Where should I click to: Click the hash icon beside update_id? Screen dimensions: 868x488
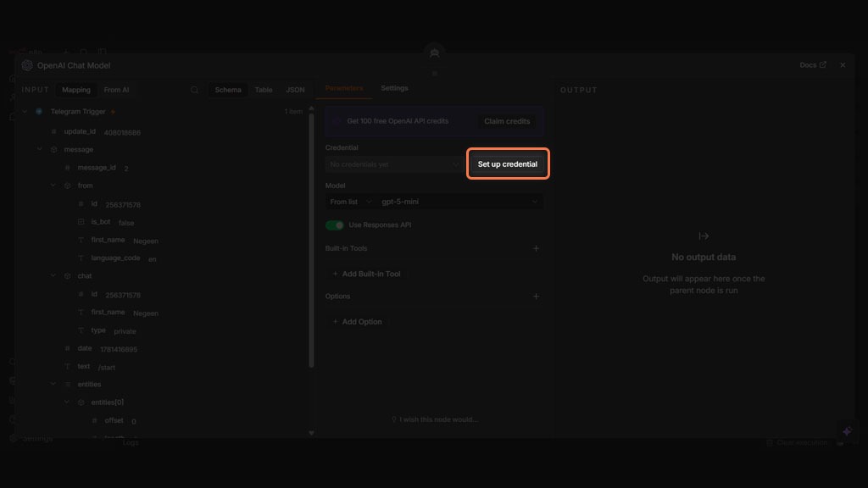point(53,131)
